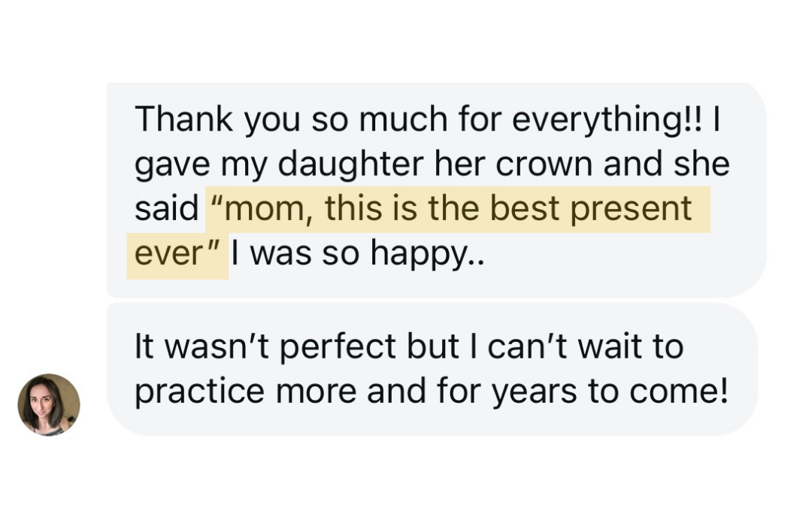Click the sender's profile picture avatar

point(49,404)
